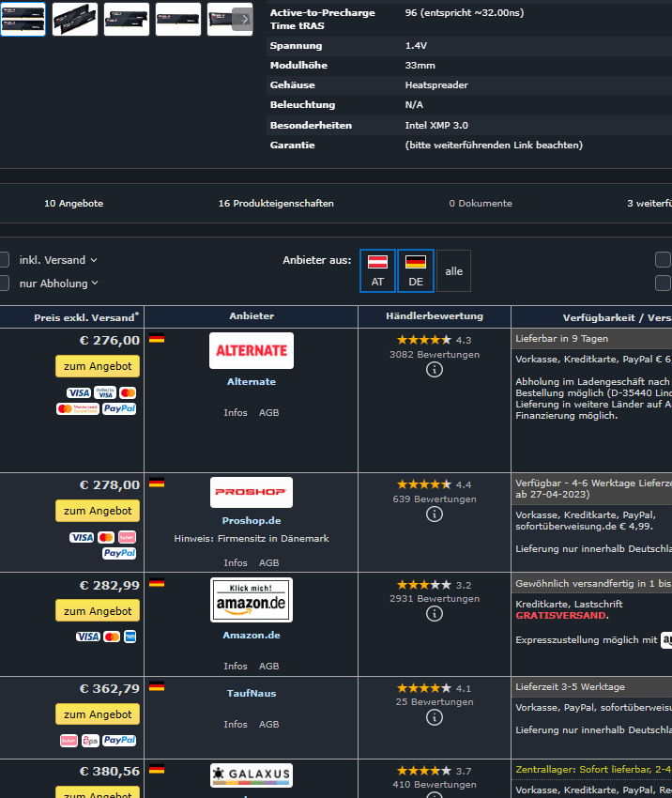672x798 pixels.
Task: Open the Amazon.de vendor link
Action: point(252,636)
